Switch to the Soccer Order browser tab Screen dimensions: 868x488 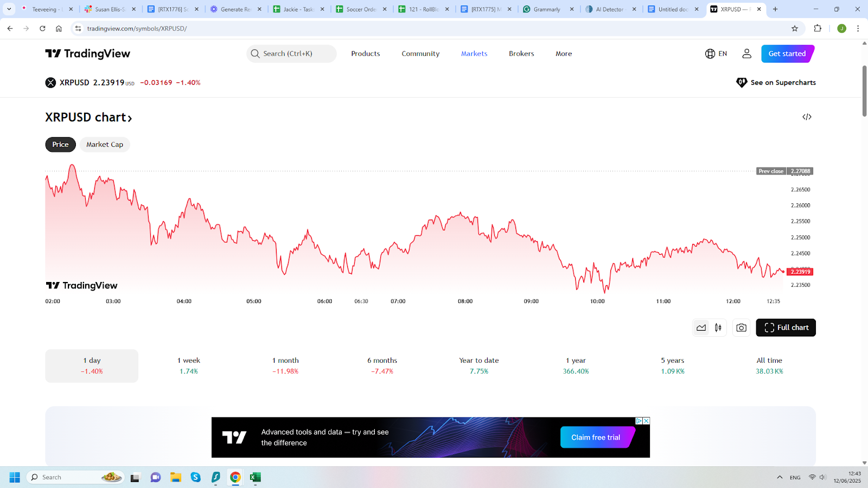[361, 9]
